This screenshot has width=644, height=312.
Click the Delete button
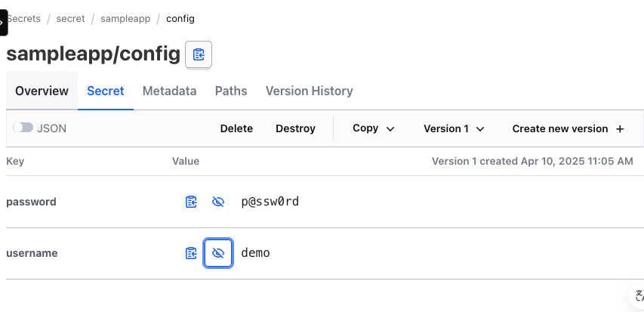click(236, 128)
